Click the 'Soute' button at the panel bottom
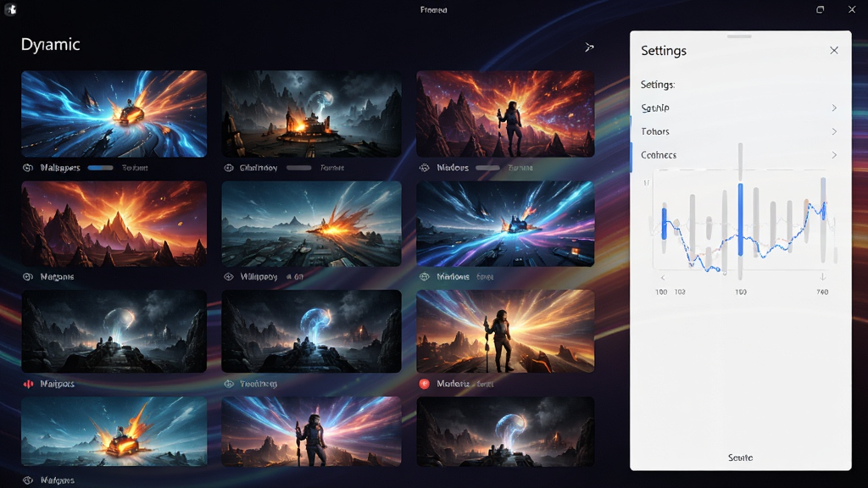Screen dimensions: 868x488 point(740,457)
